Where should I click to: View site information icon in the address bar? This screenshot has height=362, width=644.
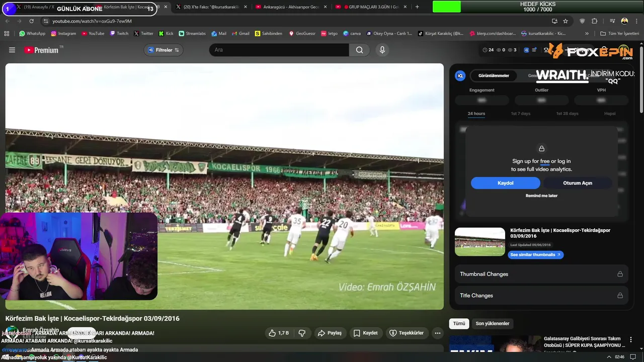point(46,21)
